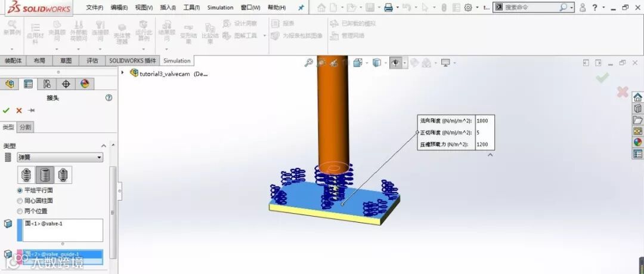Select 面<1>@valve-1 in the selection box
This screenshot has width=644, height=274.
tap(44, 223)
